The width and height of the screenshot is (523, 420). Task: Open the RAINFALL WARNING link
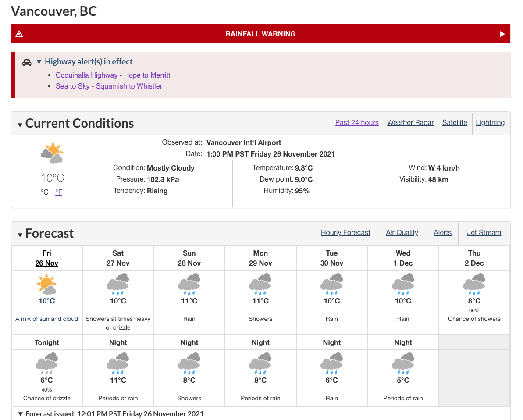[x=260, y=34]
